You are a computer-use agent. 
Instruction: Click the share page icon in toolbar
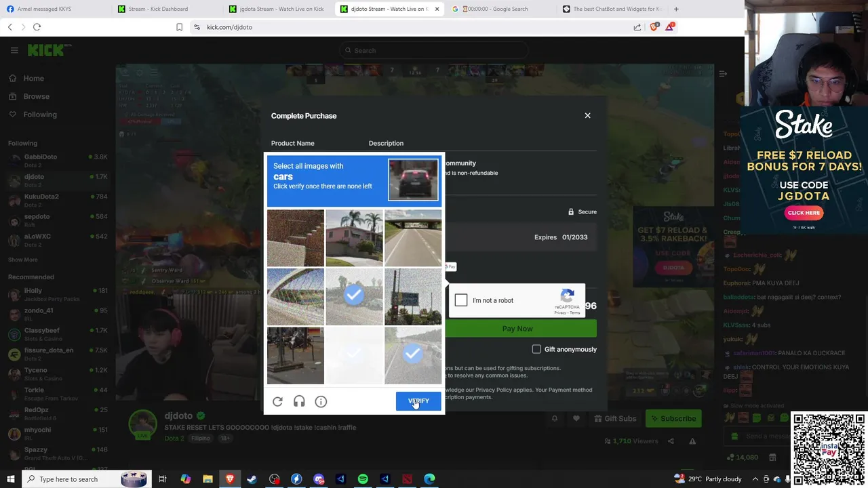click(637, 27)
